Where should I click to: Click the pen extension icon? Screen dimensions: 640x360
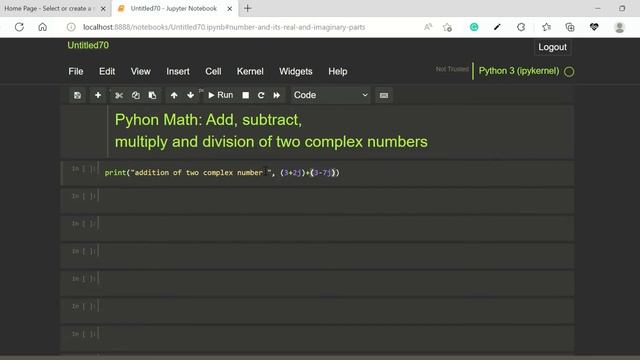[x=497, y=27]
